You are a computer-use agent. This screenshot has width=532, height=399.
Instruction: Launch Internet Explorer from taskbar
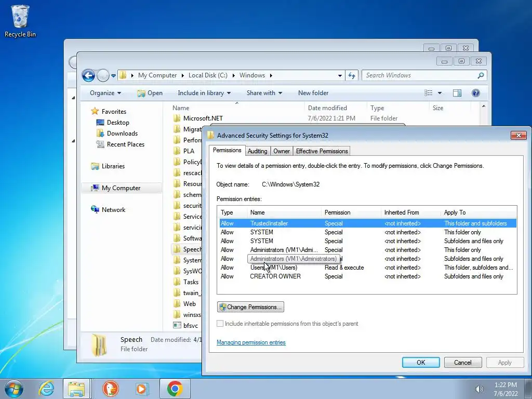46,389
